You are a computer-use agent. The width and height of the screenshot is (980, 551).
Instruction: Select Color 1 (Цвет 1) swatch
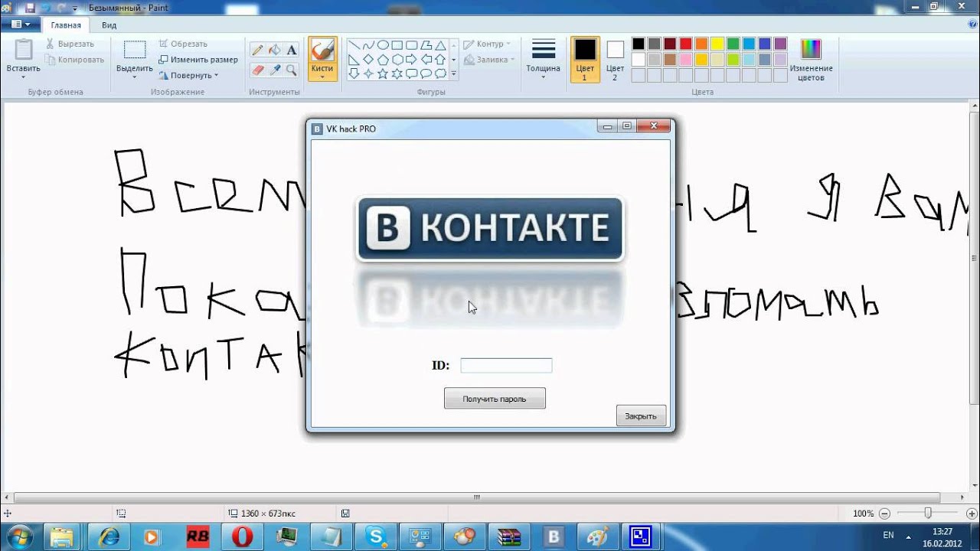click(x=585, y=60)
